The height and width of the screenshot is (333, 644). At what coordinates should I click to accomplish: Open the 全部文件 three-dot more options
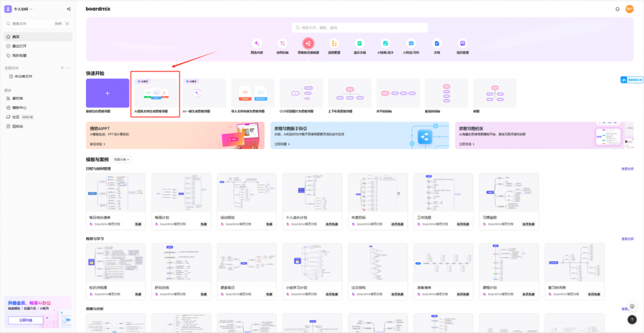(x=68, y=68)
